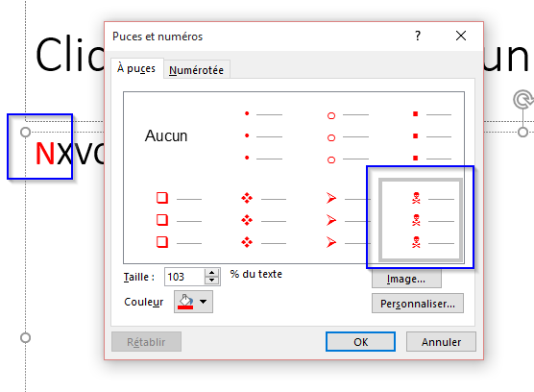Click the rotation handle on the slide
Screen dimensions: 534x392
pos(523,100)
